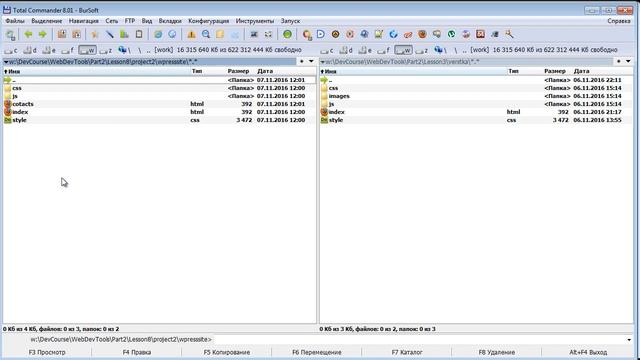Click the blue swirl toolbar icon

coord(393,34)
